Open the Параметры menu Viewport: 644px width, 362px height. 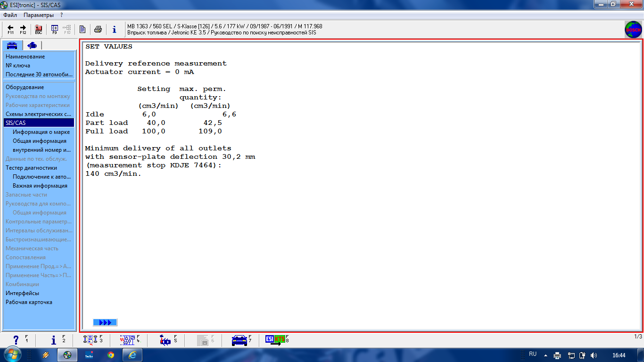(x=39, y=15)
